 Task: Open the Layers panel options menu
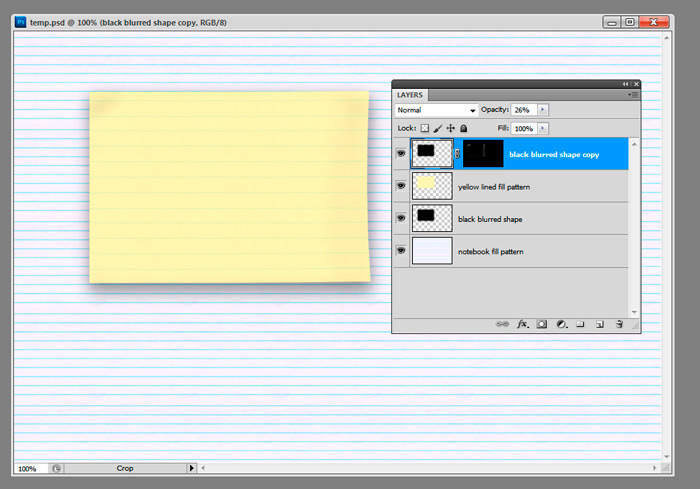(633, 95)
